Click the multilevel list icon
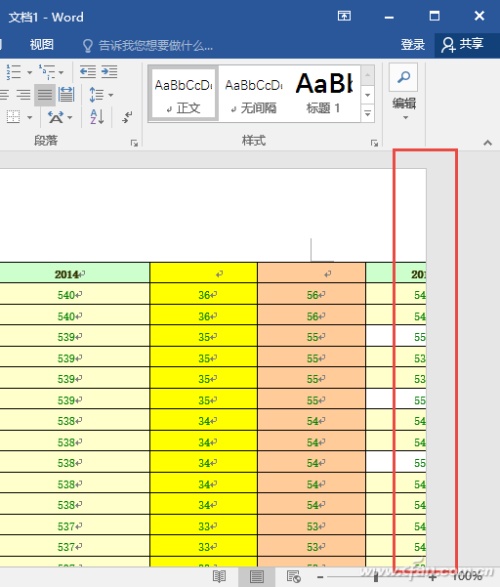Screen dimensions: 500x587 [48, 72]
